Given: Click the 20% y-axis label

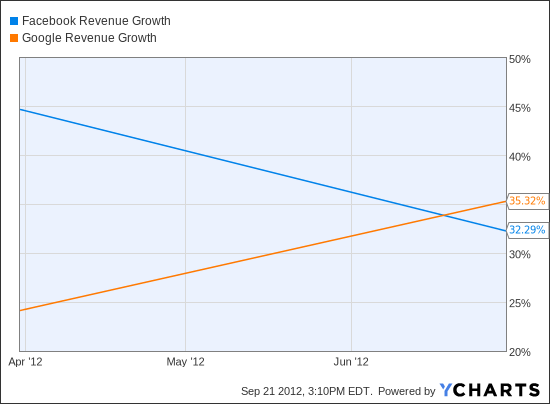Looking at the screenshot, I should tap(520, 352).
